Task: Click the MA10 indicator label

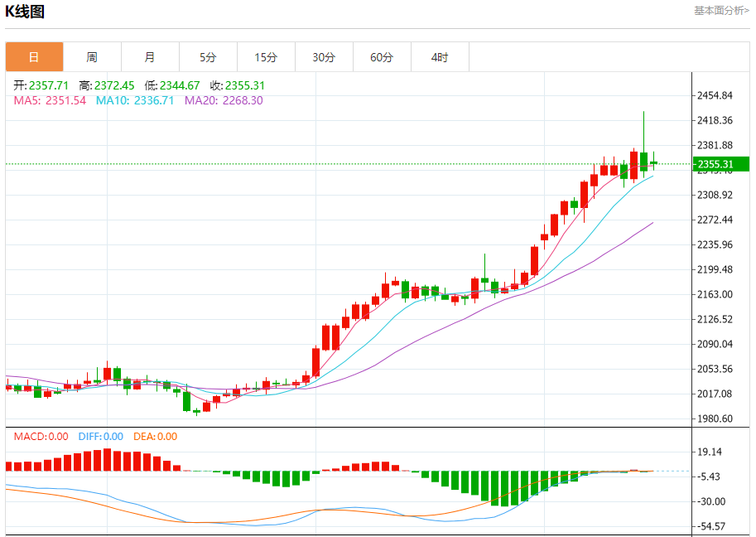Action: (x=135, y=100)
